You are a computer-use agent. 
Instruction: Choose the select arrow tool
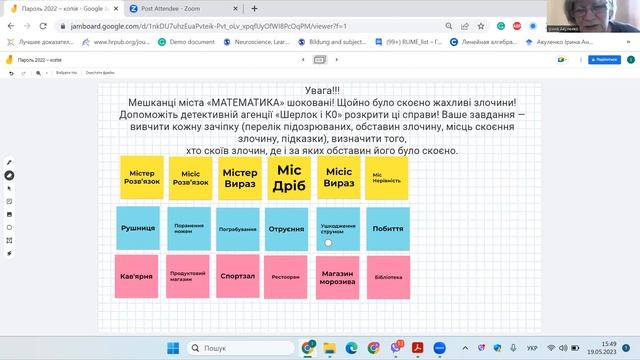pyautogui.click(x=9, y=189)
